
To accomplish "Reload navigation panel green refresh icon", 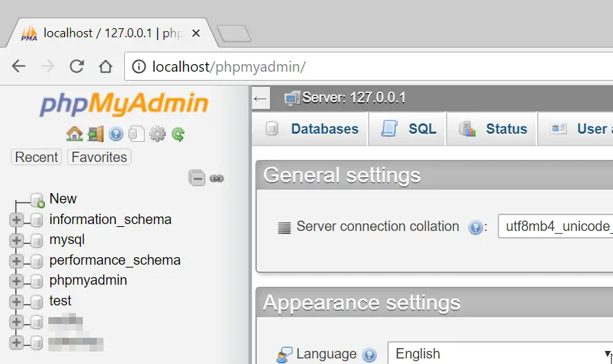I will 178,134.
